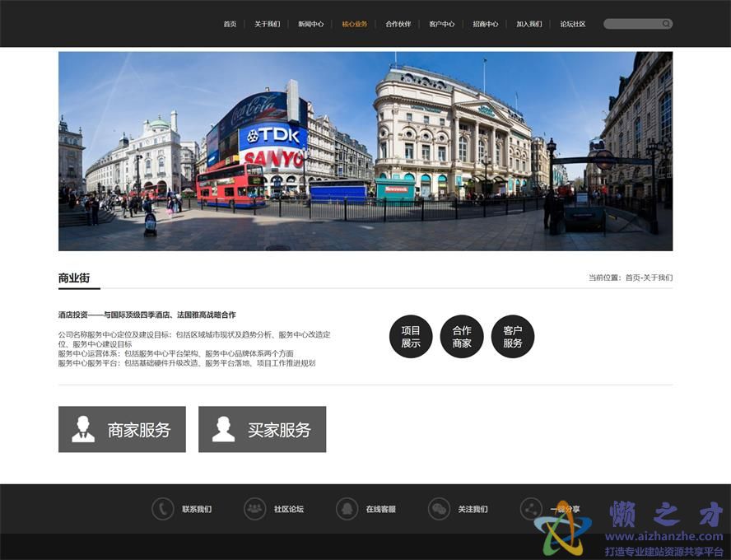Click the street panorama banner image
The height and width of the screenshot is (560, 731).
click(x=365, y=151)
